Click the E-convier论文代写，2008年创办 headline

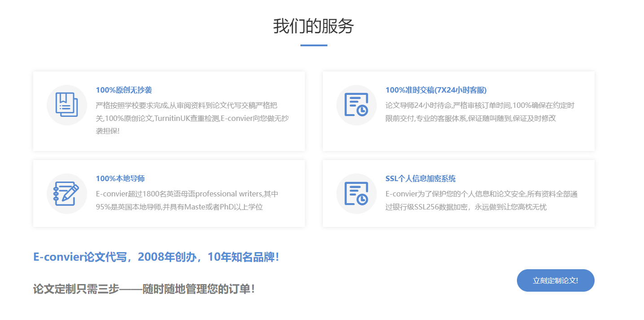(x=156, y=257)
